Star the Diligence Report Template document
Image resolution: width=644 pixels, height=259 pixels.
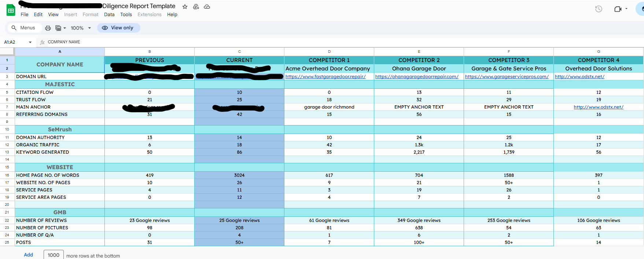pyautogui.click(x=185, y=7)
